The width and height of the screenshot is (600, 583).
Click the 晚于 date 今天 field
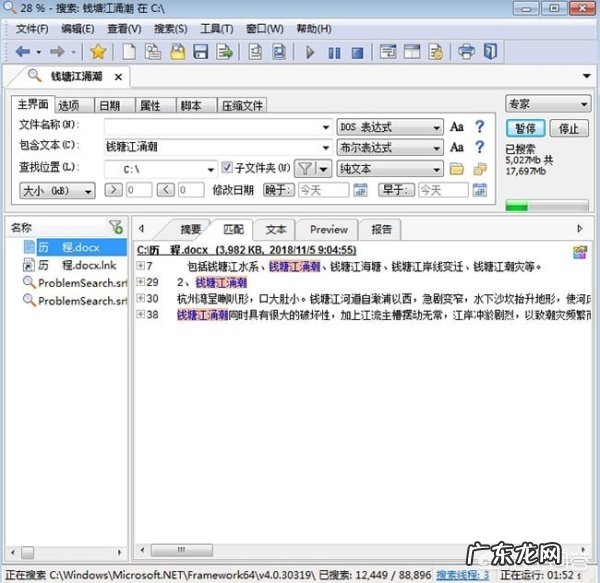pos(324,190)
